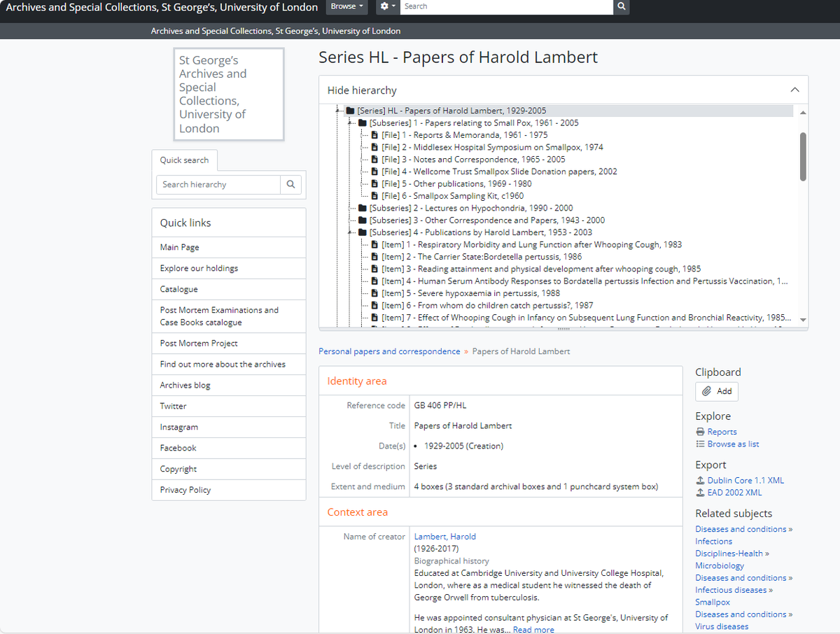Image resolution: width=840 pixels, height=634 pixels.
Task: Click the search magnifier button in top bar
Action: [621, 6]
